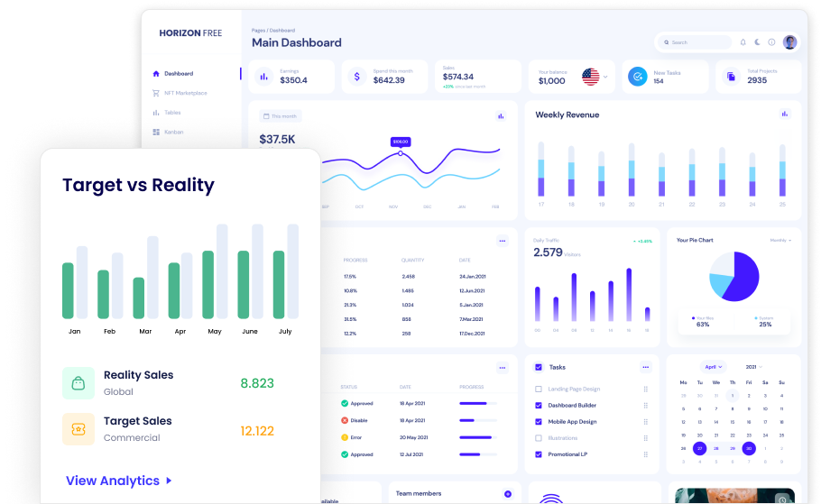
Task: Select day 30 in the calendar
Action: (749, 448)
